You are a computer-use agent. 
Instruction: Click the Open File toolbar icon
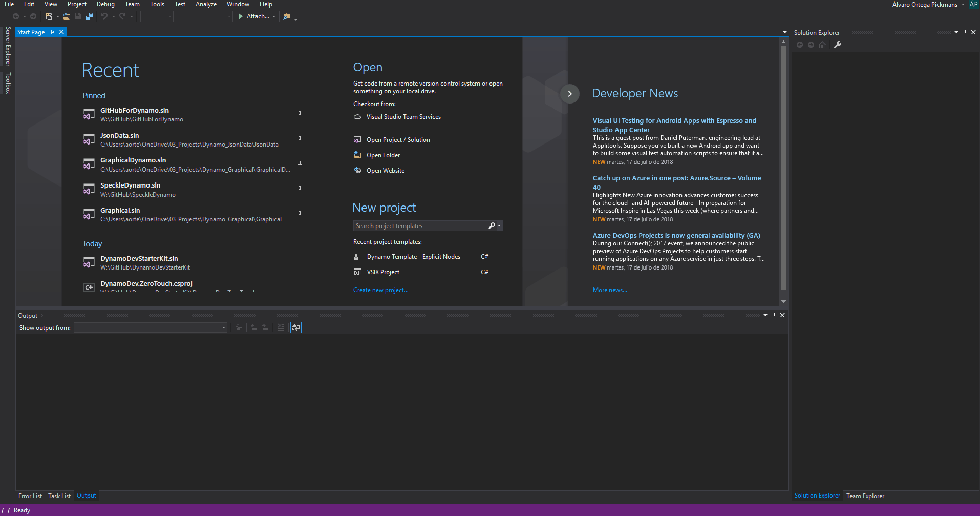(67, 16)
